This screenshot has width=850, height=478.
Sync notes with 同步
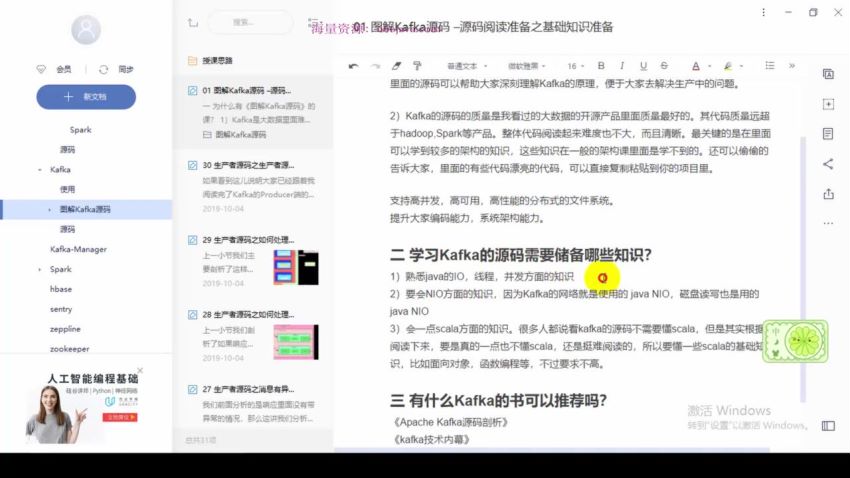[x=116, y=69]
